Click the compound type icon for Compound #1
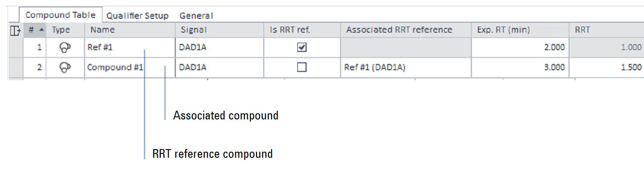Image resolution: width=644 pixels, height=170 pixels. [x=65, y=67]
